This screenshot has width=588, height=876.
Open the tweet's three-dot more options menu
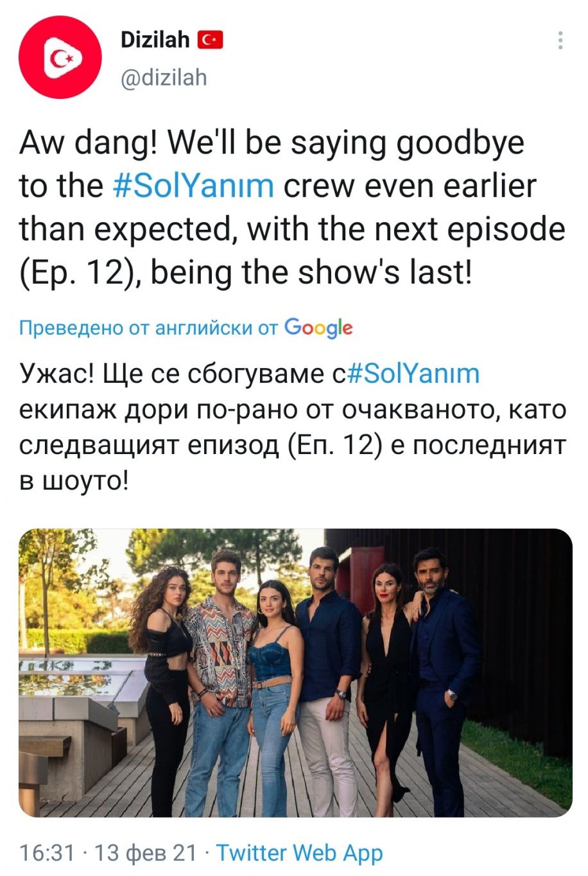tap(560, 40)
